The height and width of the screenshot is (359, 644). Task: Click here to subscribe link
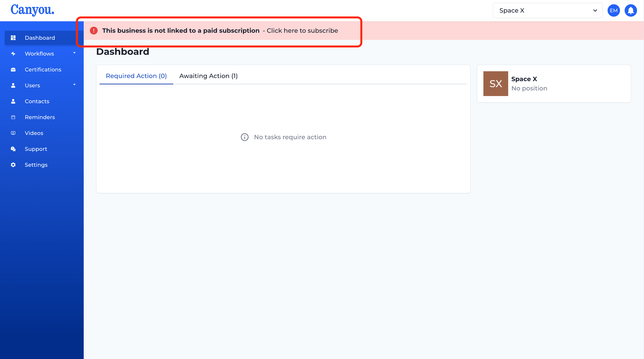point(302,30)
